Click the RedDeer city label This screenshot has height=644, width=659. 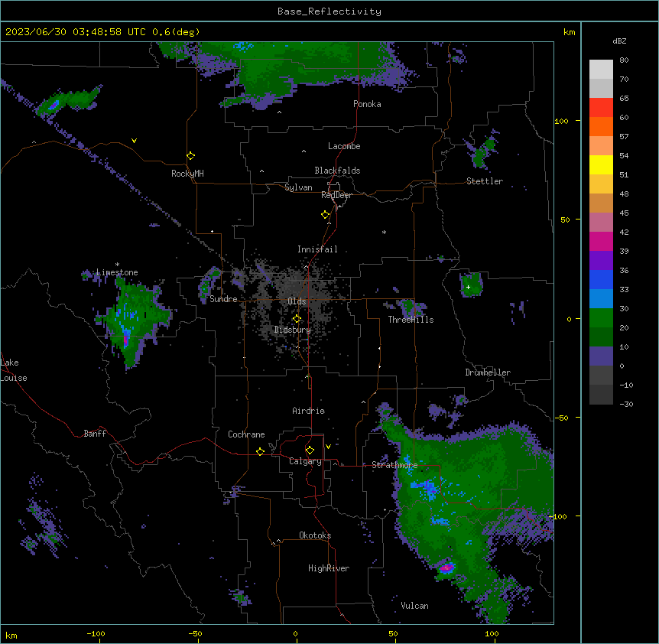point(336,195)
